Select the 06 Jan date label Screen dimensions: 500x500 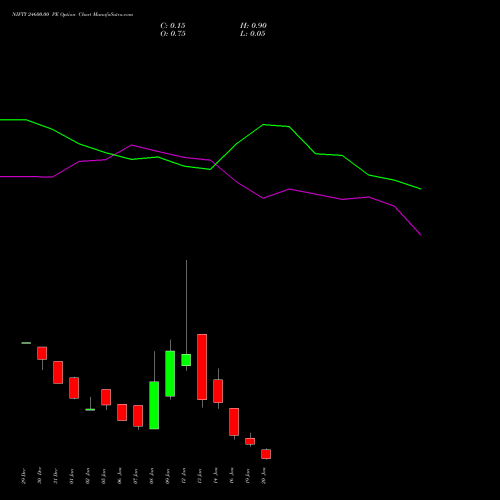pyautogui.click(x=120, y=476)
